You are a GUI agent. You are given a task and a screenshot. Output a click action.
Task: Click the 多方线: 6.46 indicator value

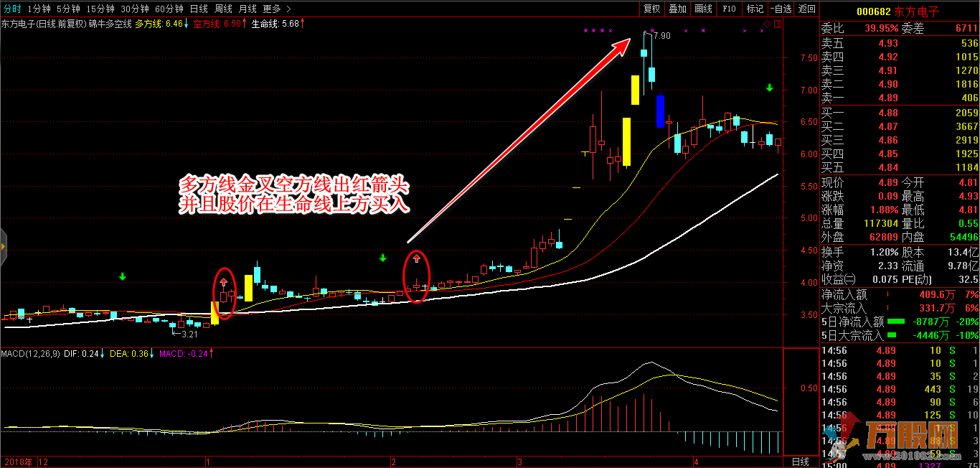[162, 24]
